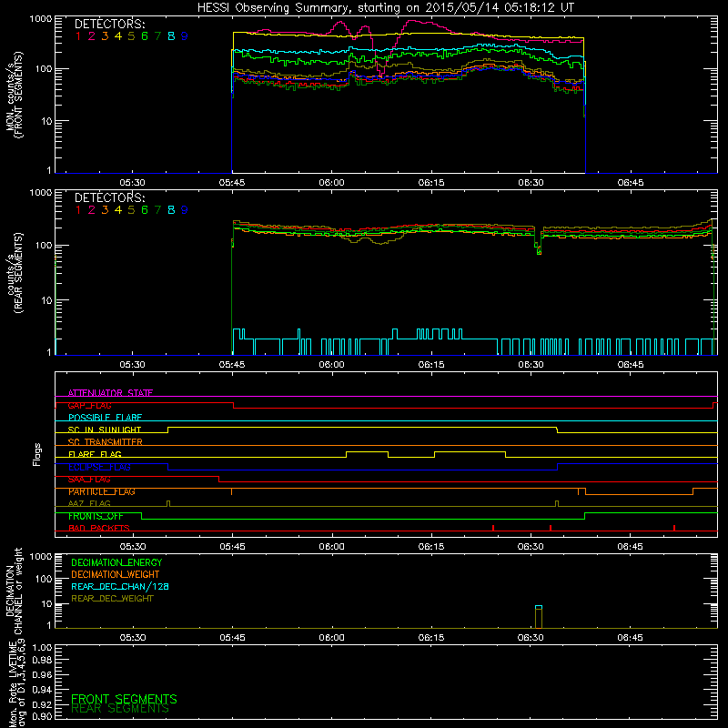Click 06:00 tick under rear segments plot

tap(331, 365)
